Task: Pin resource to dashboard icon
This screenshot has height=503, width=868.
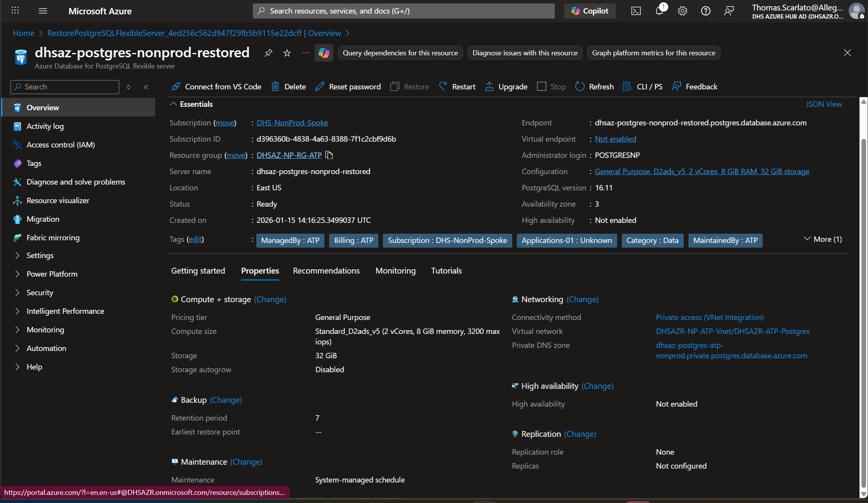Action: tap(268, 53)
